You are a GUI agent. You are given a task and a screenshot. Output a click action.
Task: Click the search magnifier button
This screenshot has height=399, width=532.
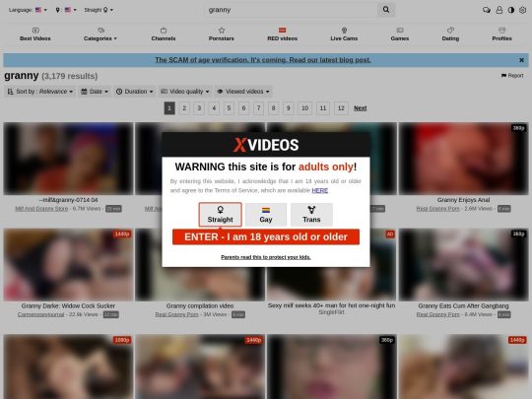click(386, 10)
